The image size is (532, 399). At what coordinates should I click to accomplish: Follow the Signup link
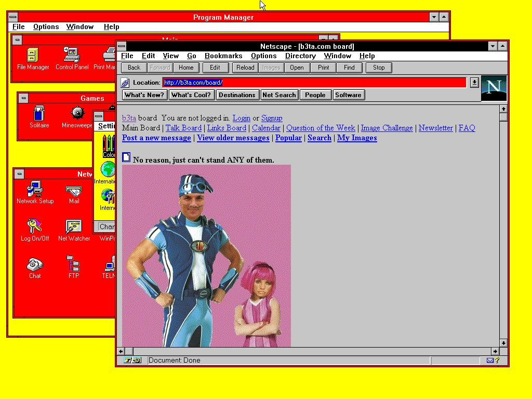pos(272,118)
